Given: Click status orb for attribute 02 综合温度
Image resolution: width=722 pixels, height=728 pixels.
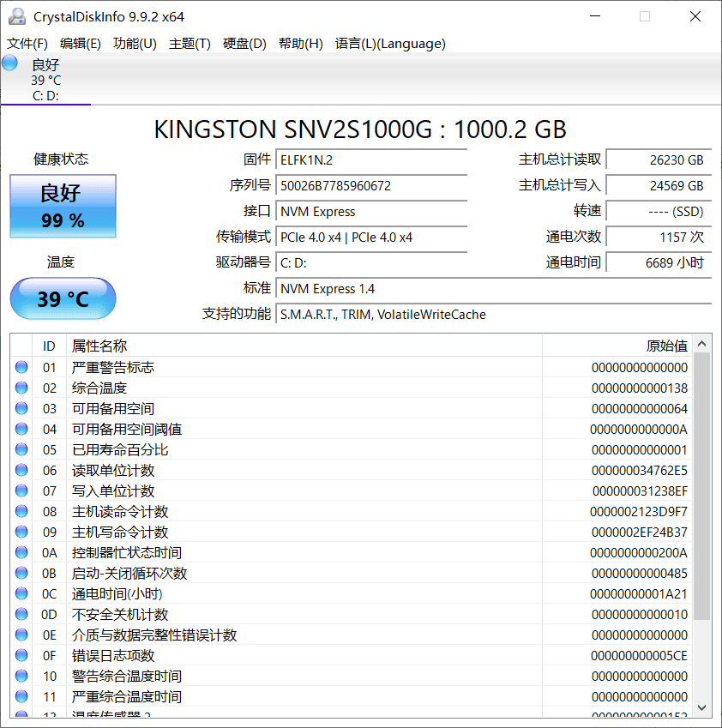Looking at the screenshot, I should click(21, 388).
